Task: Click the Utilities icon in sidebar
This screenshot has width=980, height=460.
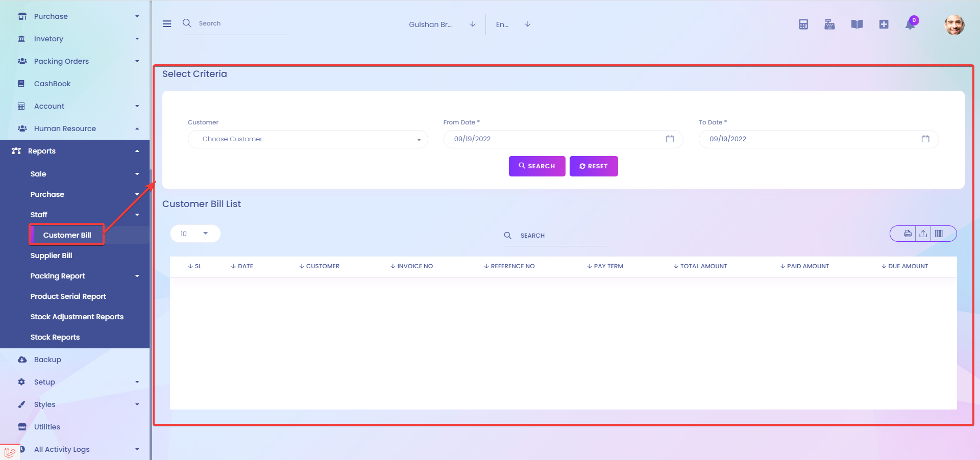Action: 22,427
